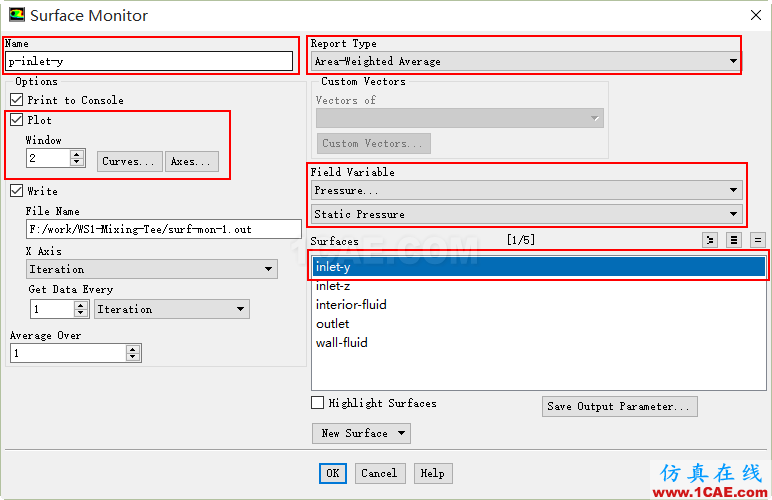Decrease the Average Over value
Image resolution: width=772 pixels, height=500 pixels.
pos(132,357)
